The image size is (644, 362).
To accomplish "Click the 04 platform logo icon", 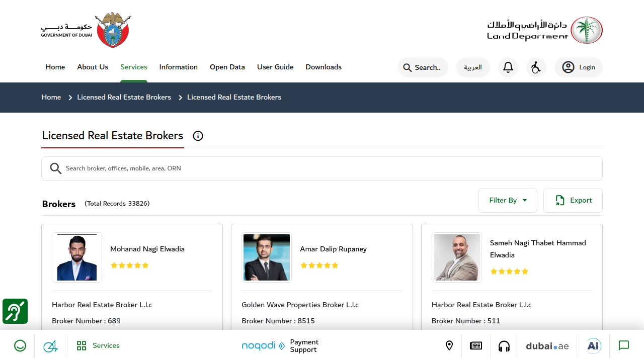I will pyautogui.click(x=50, y=346).
